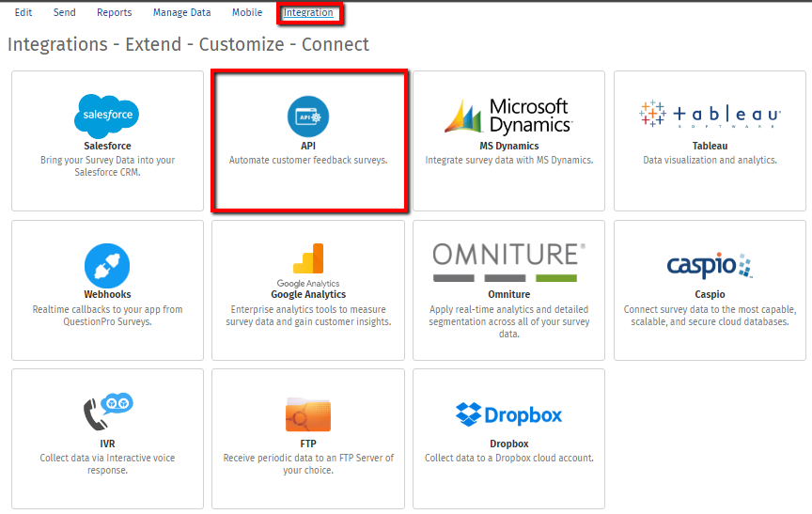
Task: Click 'Data visualization and analytics.' description
Action: point(710,161)
